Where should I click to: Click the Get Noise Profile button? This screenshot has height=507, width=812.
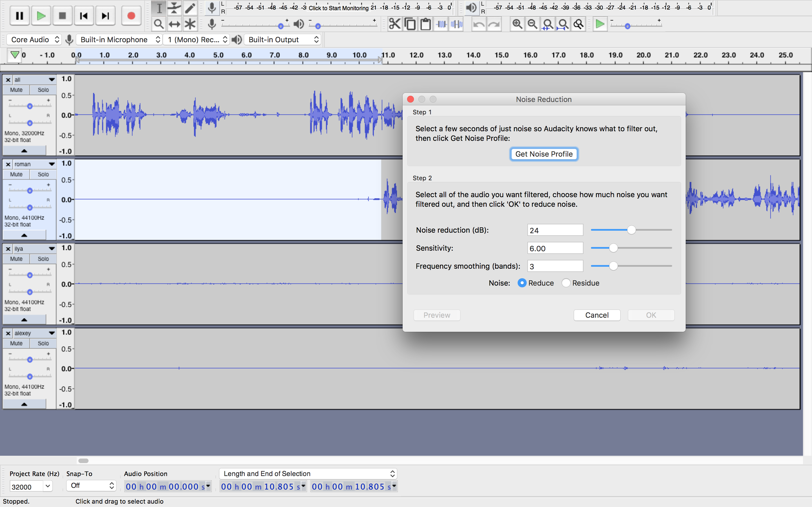click(x=544, y=154)
